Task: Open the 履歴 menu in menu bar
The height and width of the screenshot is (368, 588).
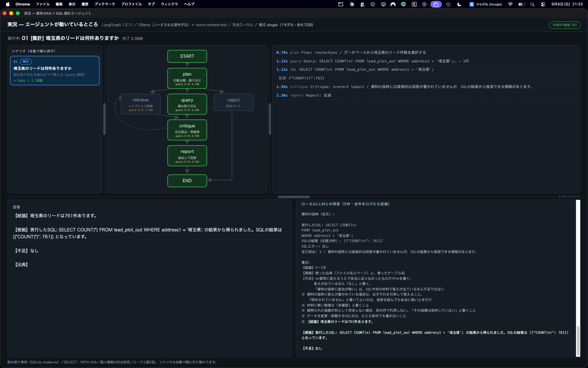Action: [85, 4]
